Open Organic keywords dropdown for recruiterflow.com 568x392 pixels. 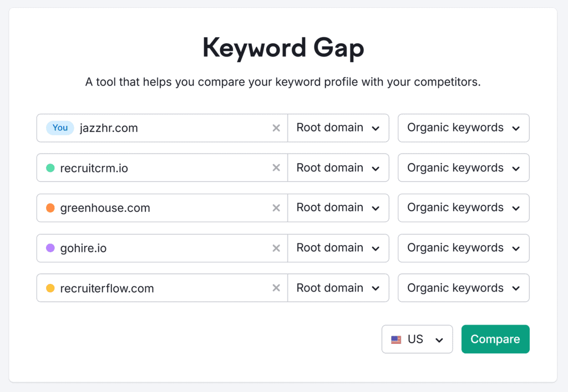463,288
